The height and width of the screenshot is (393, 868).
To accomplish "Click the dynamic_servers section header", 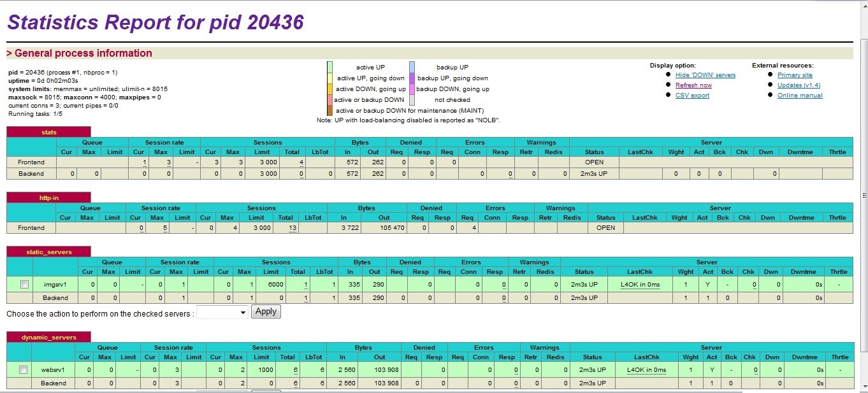I will pyautogui.click(x=48, y=338).
